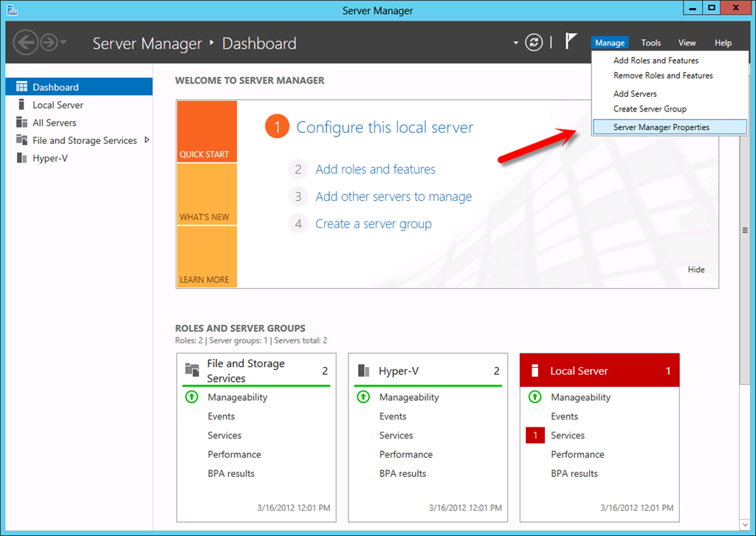Click green Manageability icon in File and Storage tile

coord(192,397)
